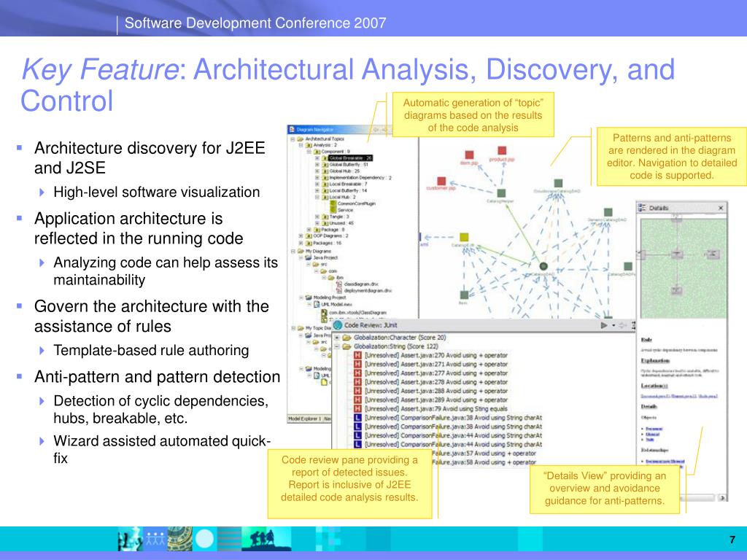747x560 pixels.
Task: Expand Globalization:Character (Score 20) category
Action: click(337, 338)
